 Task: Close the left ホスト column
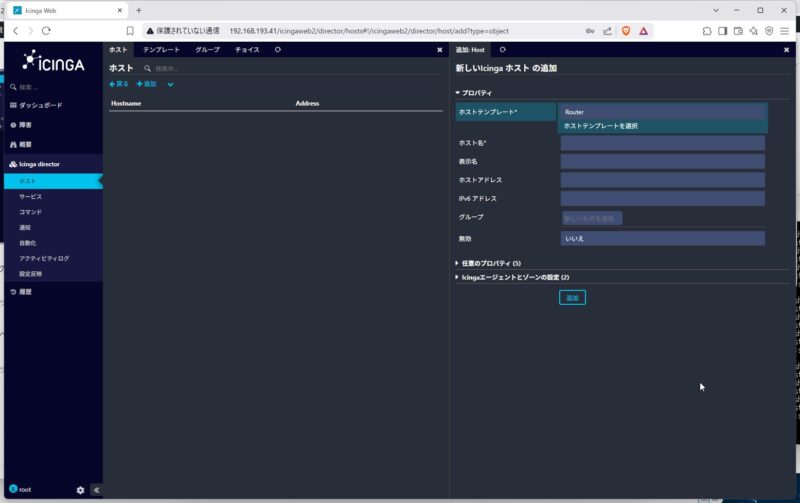[440, 50]
